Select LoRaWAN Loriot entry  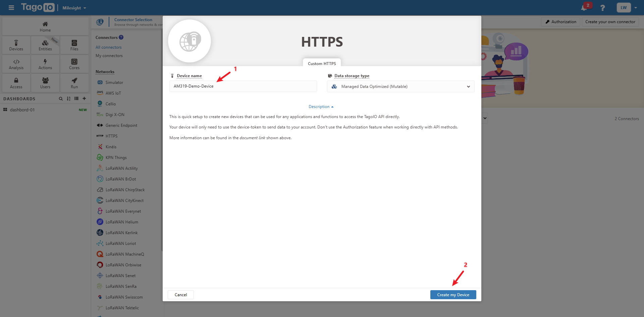121,244
